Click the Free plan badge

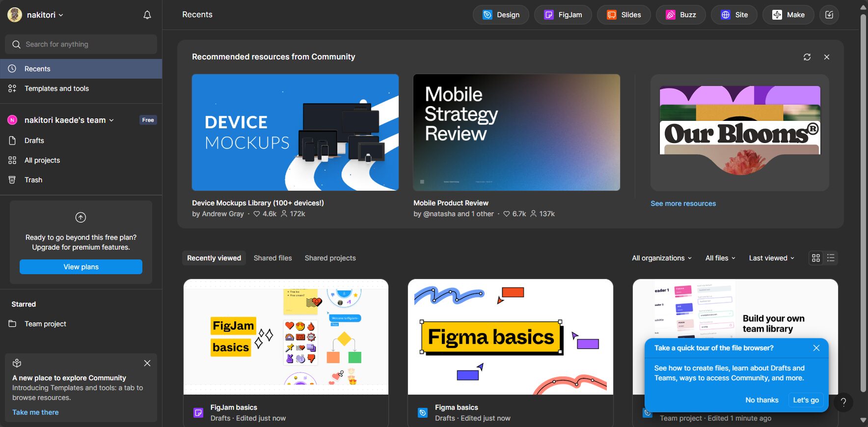[148, 120]
